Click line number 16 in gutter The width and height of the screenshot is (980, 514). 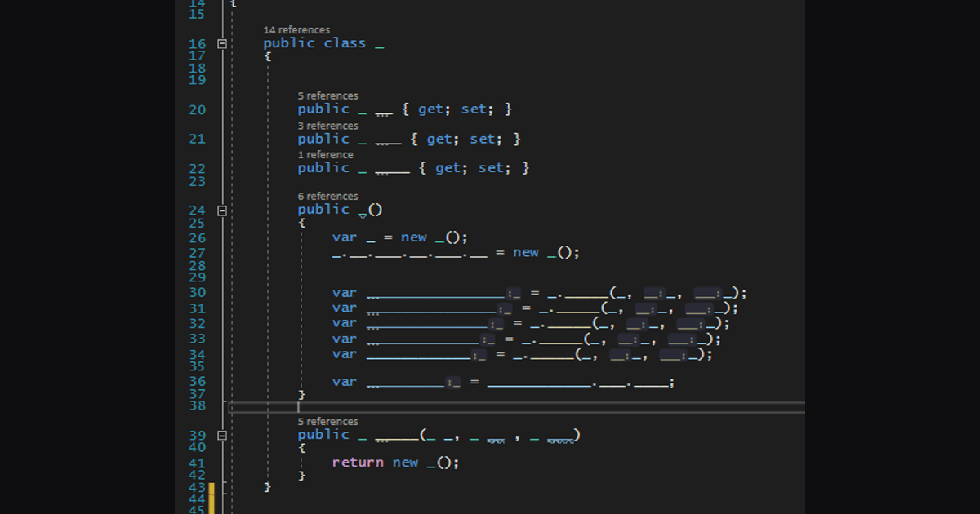197,44
